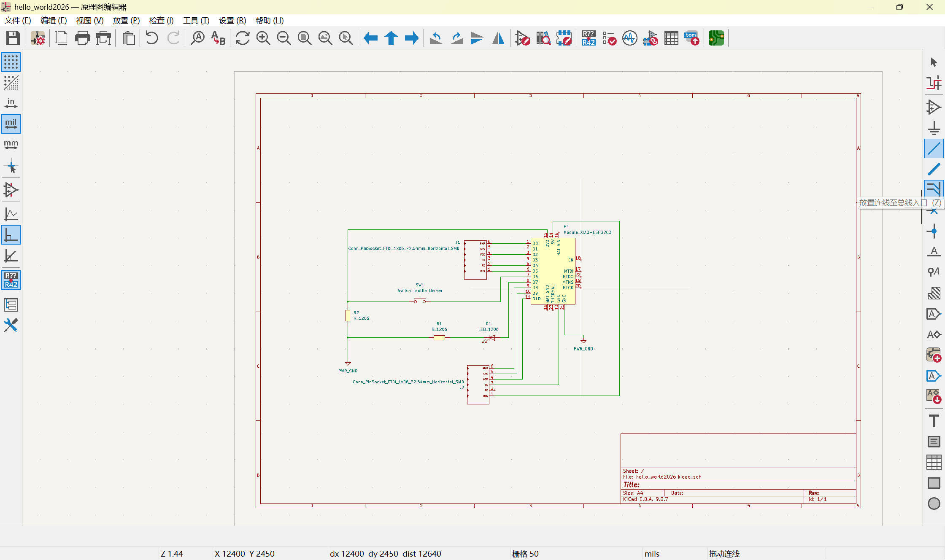
Task: Undo the last action
Action: point(151,38)
